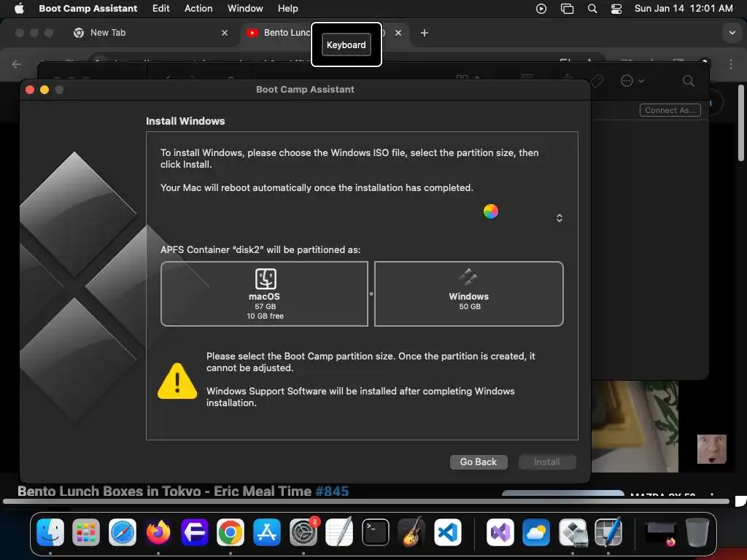Open the Help menu
The height and width of the screenshot is (560, 747).
click(x=287, y=8)
